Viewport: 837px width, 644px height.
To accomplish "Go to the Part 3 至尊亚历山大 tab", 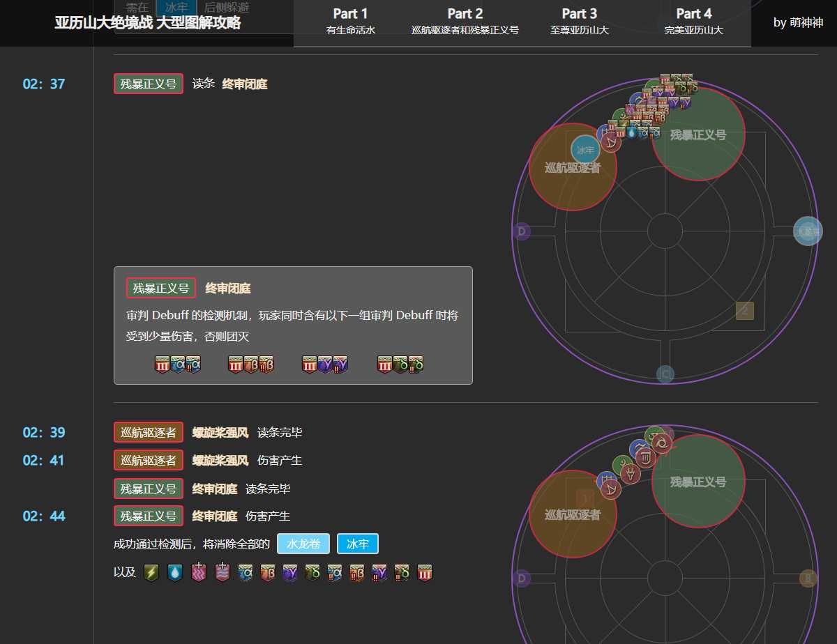I will 580,22.
